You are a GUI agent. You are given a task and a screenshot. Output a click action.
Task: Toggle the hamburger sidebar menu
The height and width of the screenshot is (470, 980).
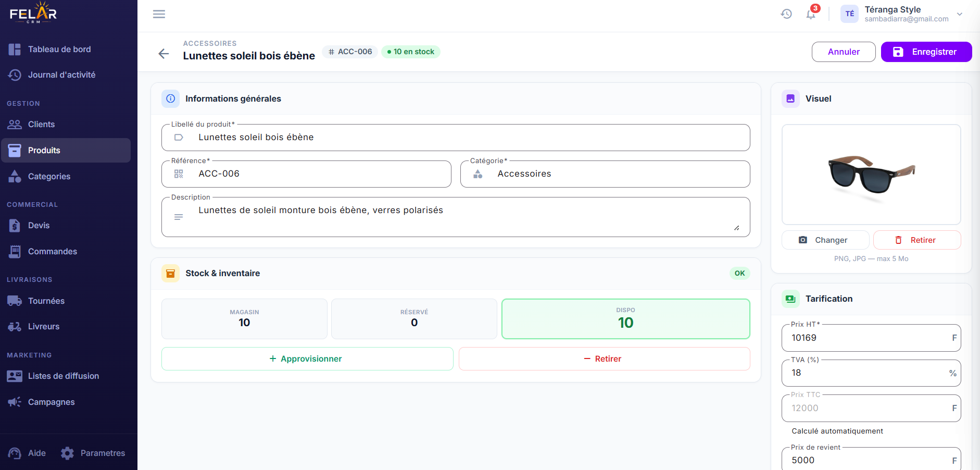pos(159,14)
